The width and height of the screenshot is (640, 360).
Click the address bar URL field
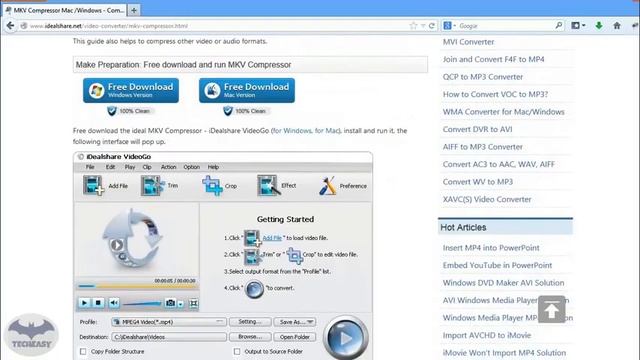216,26
